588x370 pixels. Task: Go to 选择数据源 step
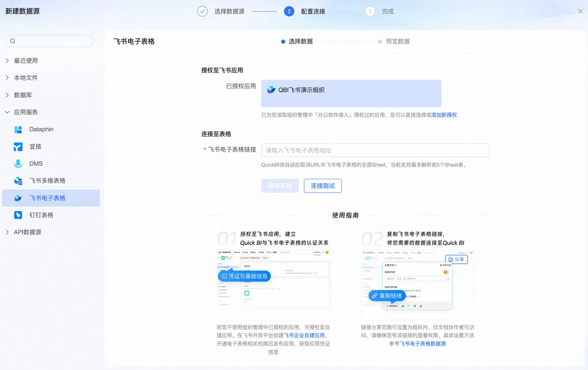(229, 11)
